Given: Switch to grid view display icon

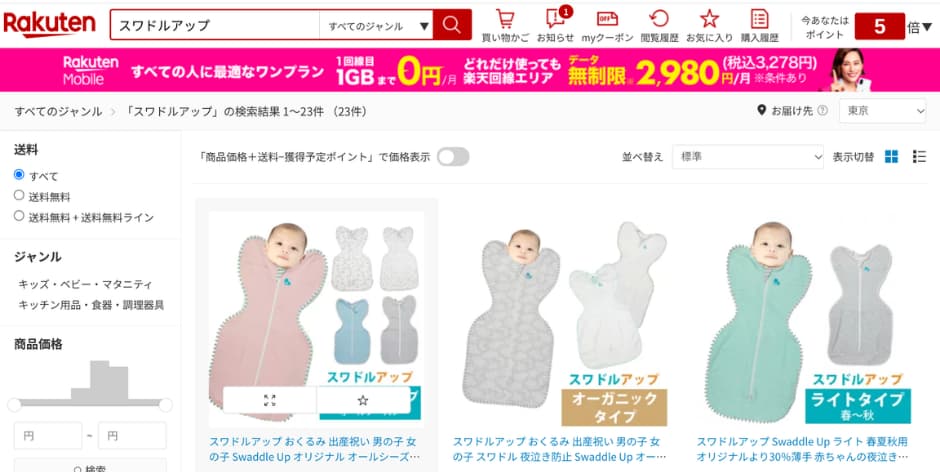Looking at the screenshot, I should tap(891, 157).
